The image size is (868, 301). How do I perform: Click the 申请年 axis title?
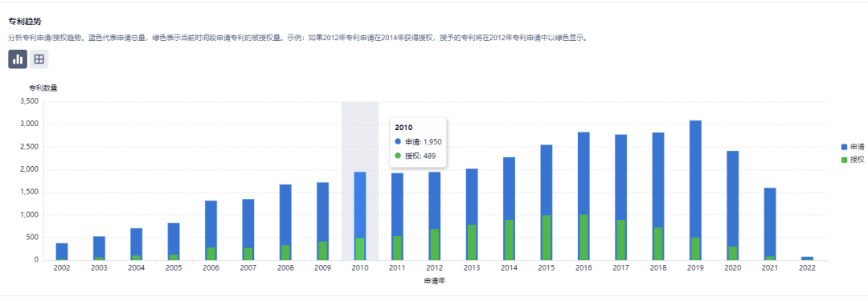pyautogui.click(x=435, y=281)
